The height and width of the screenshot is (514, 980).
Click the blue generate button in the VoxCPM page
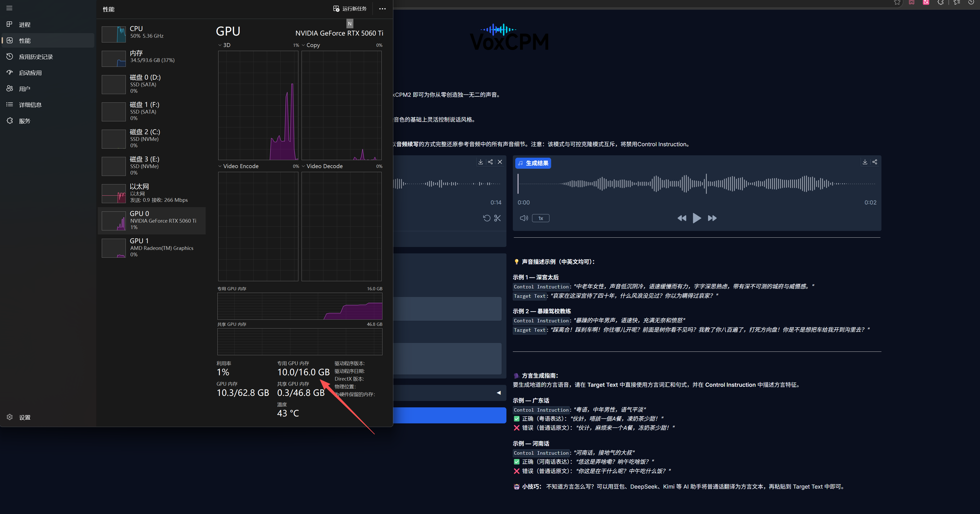[x=450, y=415]
